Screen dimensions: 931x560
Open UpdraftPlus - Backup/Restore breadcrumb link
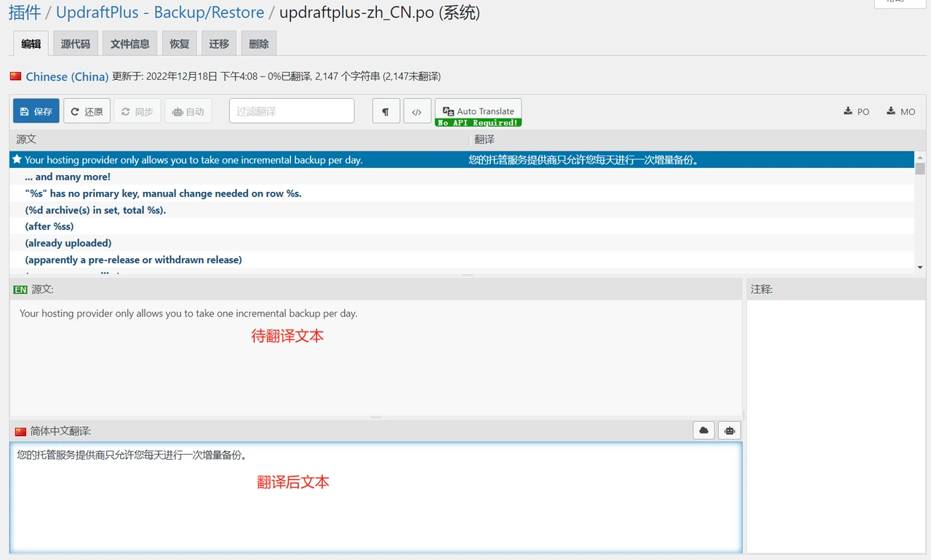[160, 12]
